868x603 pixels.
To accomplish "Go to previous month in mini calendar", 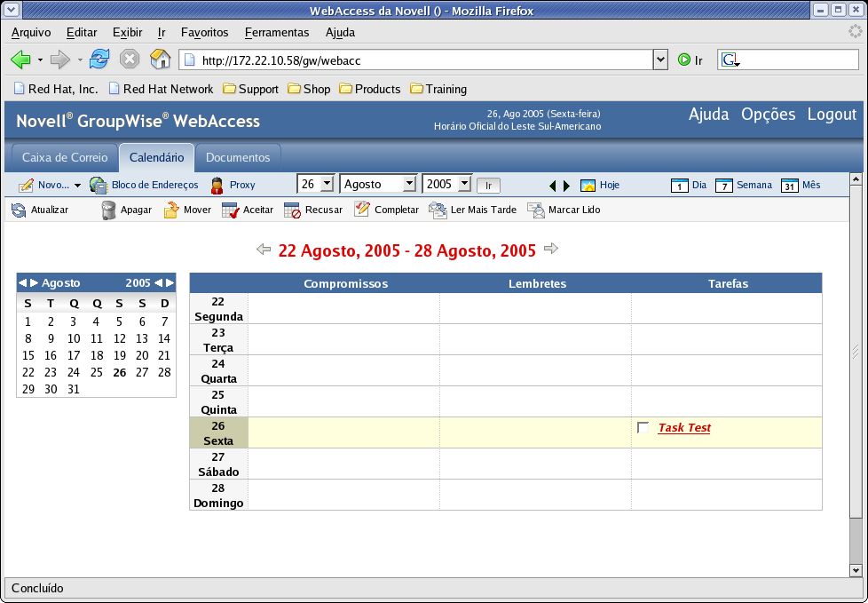I will pos(22,283).
